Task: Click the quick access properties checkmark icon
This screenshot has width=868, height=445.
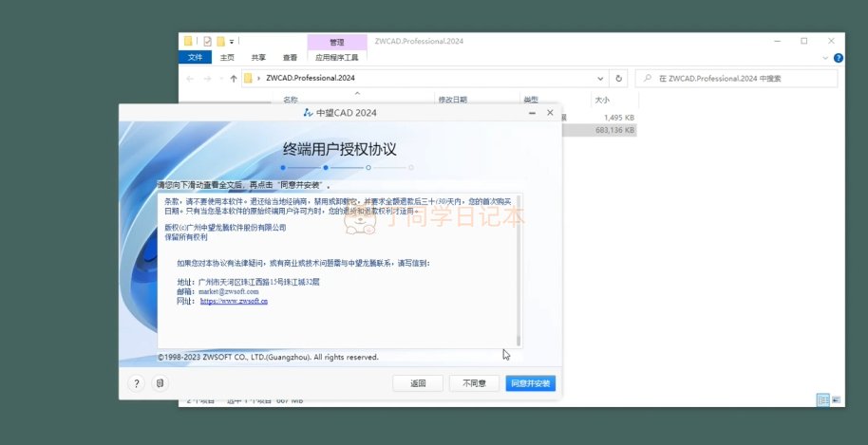Action: pos(208,42)
